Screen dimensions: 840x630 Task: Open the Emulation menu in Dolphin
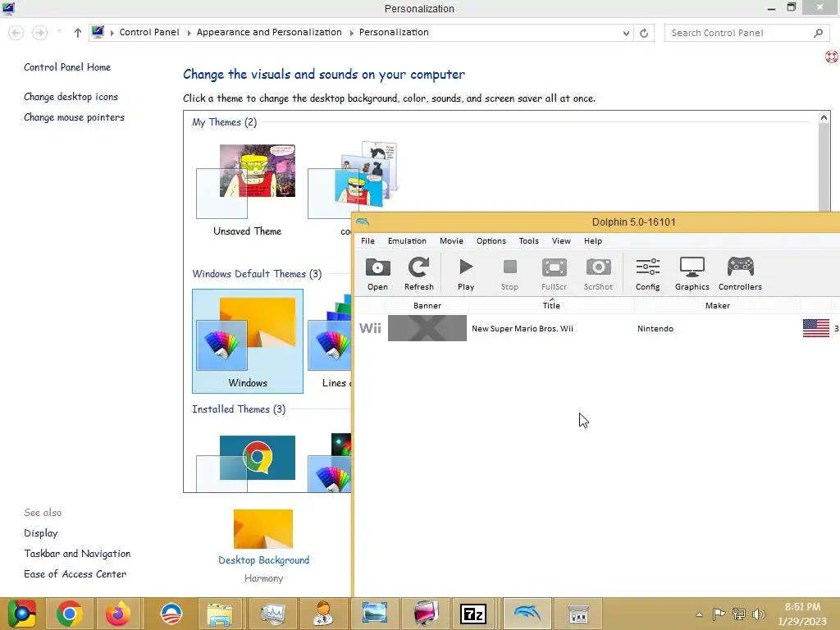coord(407,241)
